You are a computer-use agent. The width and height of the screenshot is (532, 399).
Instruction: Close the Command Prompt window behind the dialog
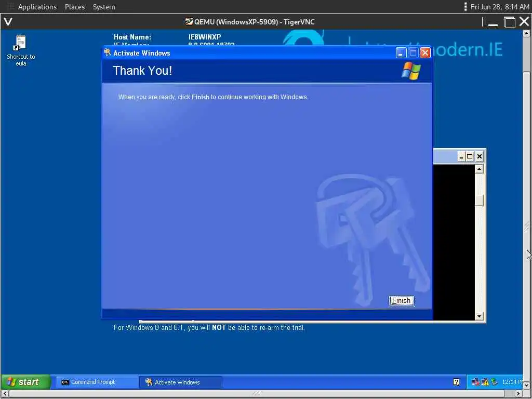[479, 156]
